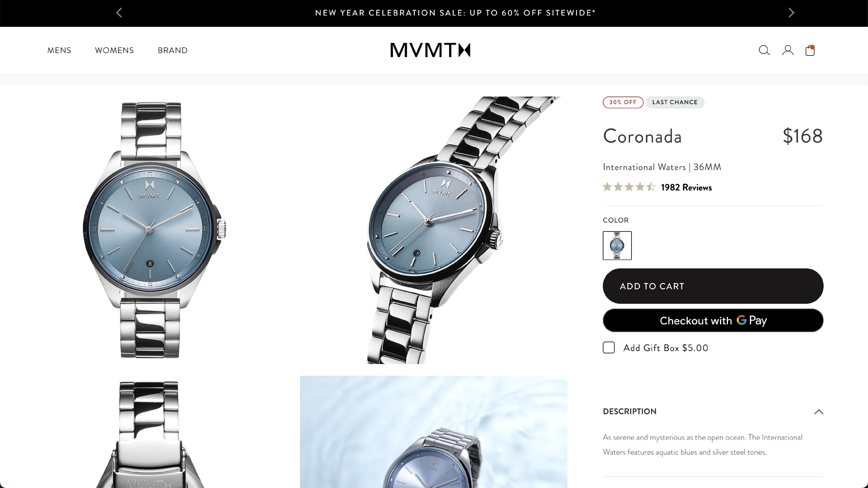Viewport: 868px width, 488px height.
Task: Open the 1982 Reviews link
Action: tap(686, 187)
